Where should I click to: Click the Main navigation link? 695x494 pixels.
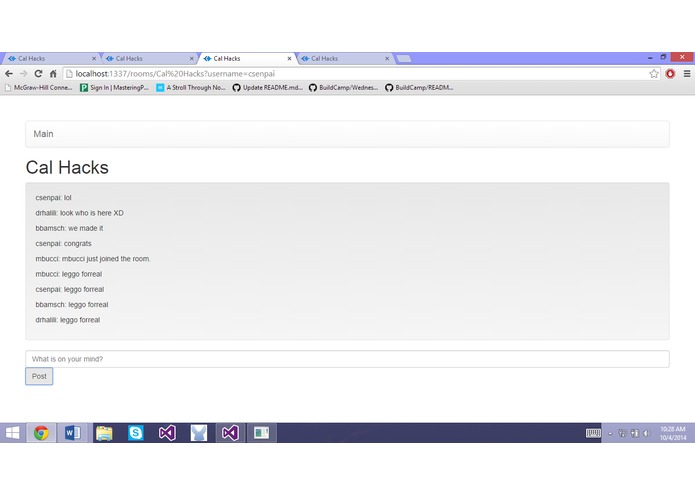(x=43, y=134)
